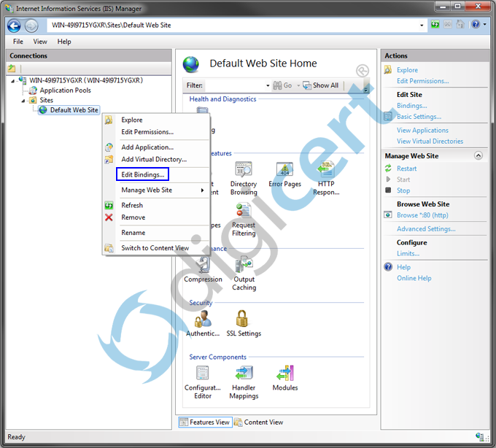
Task: Click the connection status icon in status bar
Action: (x=480, y=436)
